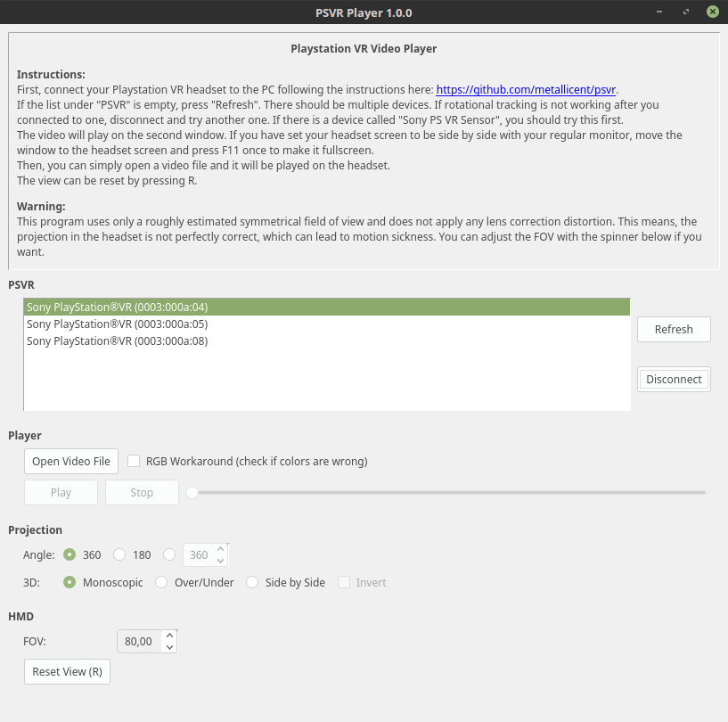
Task: Select the 180 angle radio button
Action: 119,554
